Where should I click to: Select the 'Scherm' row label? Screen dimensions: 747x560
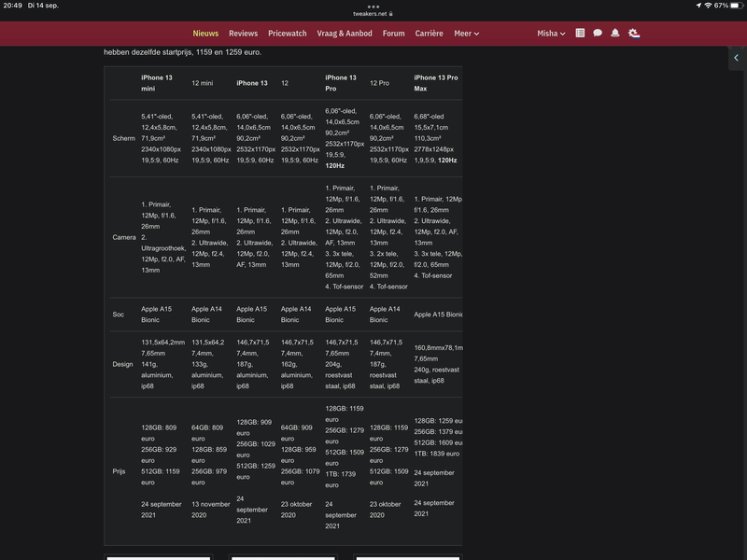tap(124, 138)
